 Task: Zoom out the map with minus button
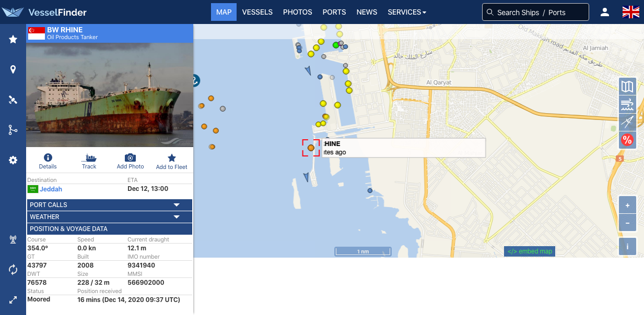pos(627,223)
